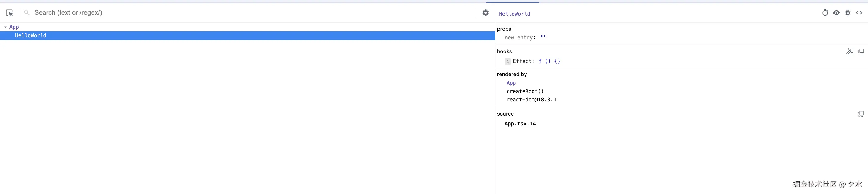Click the "new entry" prop name field
Image resolution: width=868 pixels, height=194 pixels.
(518, 38)
